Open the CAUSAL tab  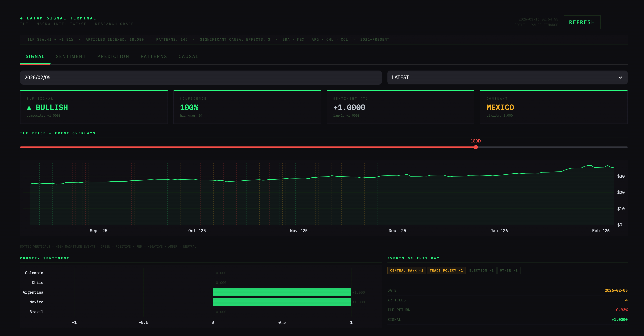coord(188,56)
